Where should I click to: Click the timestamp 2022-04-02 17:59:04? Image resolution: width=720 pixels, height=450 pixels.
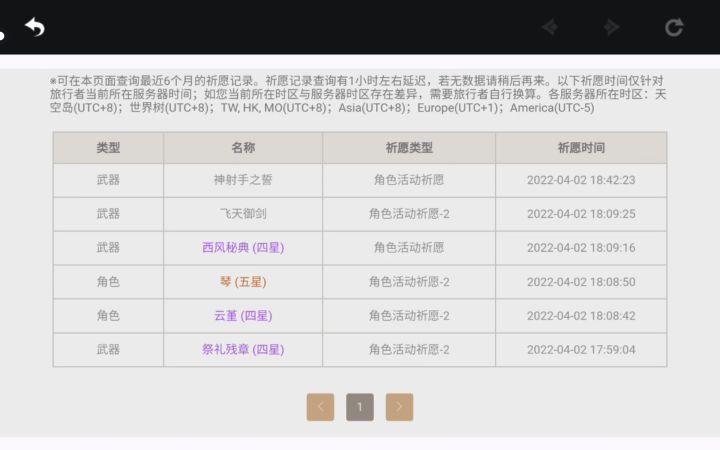581,350
